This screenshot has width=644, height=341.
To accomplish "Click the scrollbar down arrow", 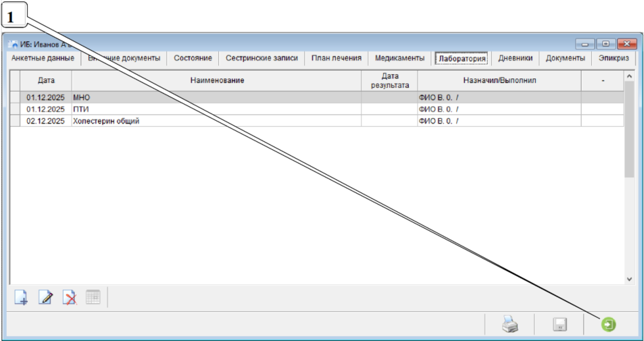I will pos(629,278).
